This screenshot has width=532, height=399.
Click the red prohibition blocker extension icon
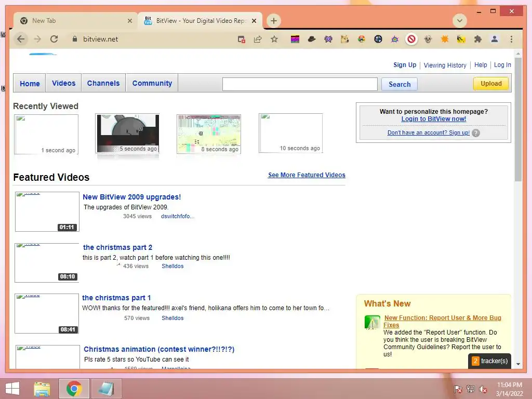(411, 39)
